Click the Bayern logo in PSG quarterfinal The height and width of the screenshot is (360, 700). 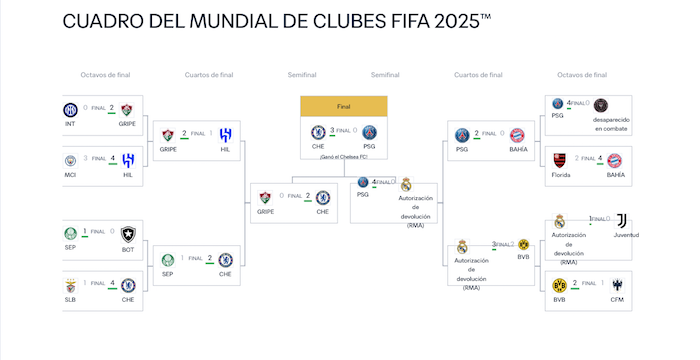pos(517,135)
